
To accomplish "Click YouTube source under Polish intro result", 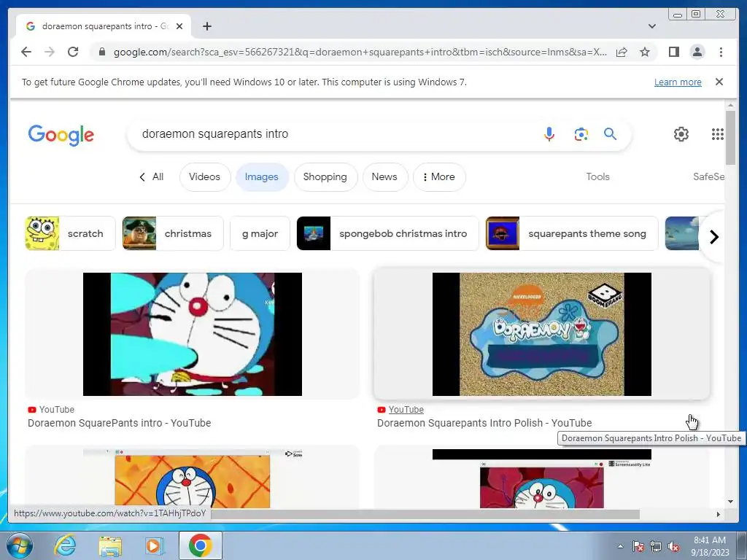I will pyautogui.click(x=406, y=410).
